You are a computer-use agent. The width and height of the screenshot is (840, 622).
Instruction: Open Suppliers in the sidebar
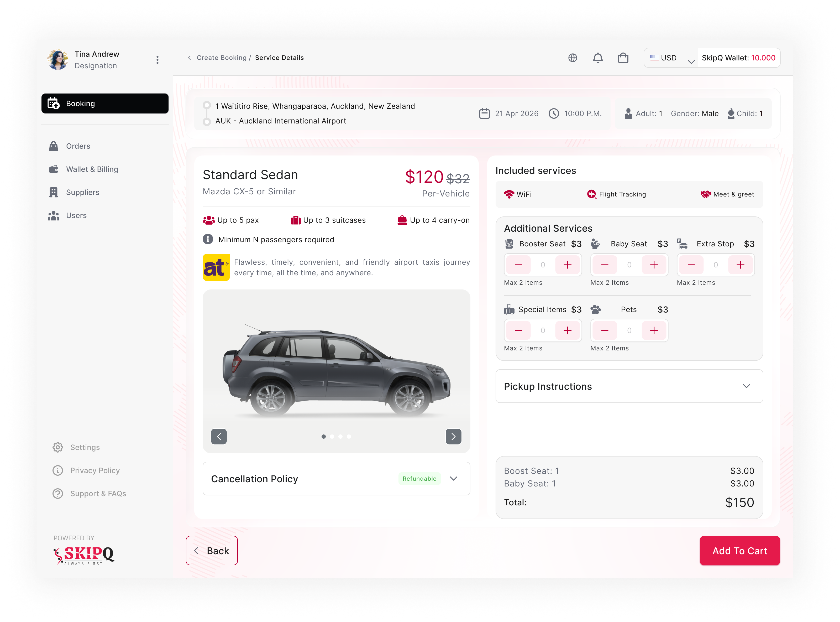[74, 192]
